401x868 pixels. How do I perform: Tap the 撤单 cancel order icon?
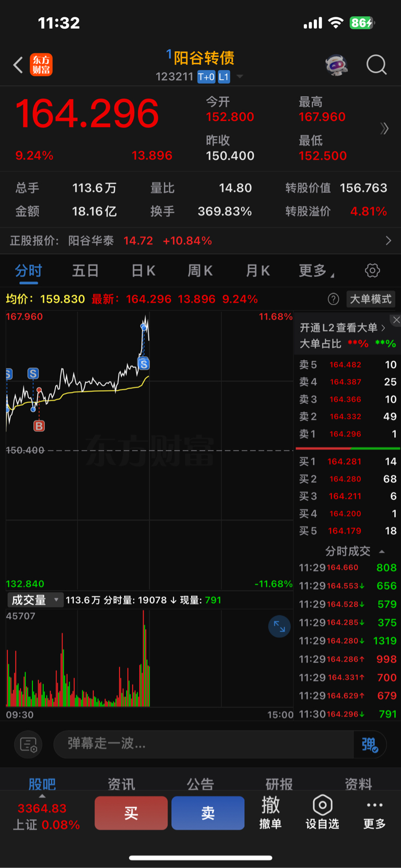coord(270,813)
